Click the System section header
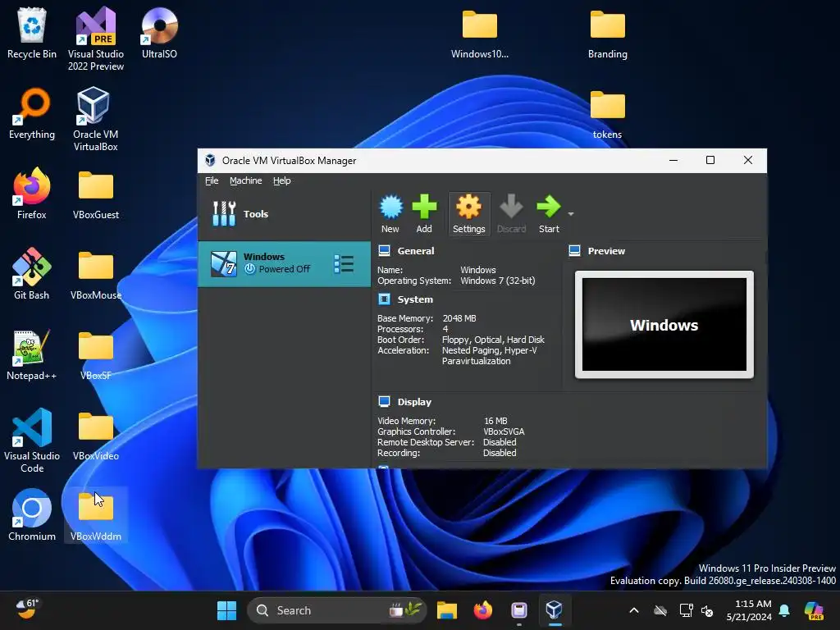 click(x=414, y=299)
